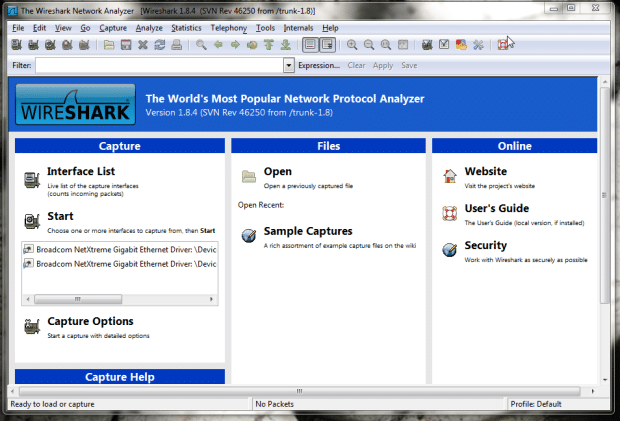Click the Expression... filter button
Image resolution: width=620 pixels, height=421 pixels.
(x=319, y=66)
